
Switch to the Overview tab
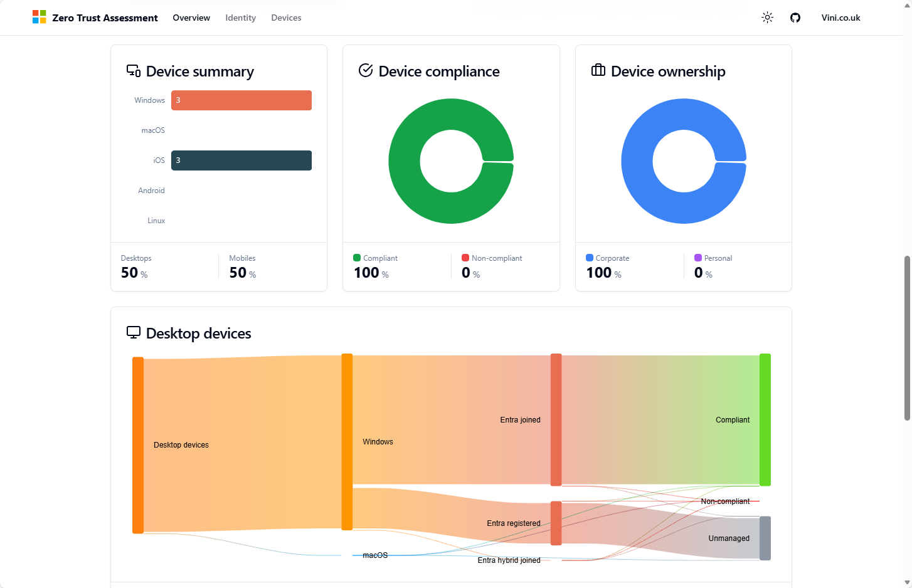pos(191,18)
